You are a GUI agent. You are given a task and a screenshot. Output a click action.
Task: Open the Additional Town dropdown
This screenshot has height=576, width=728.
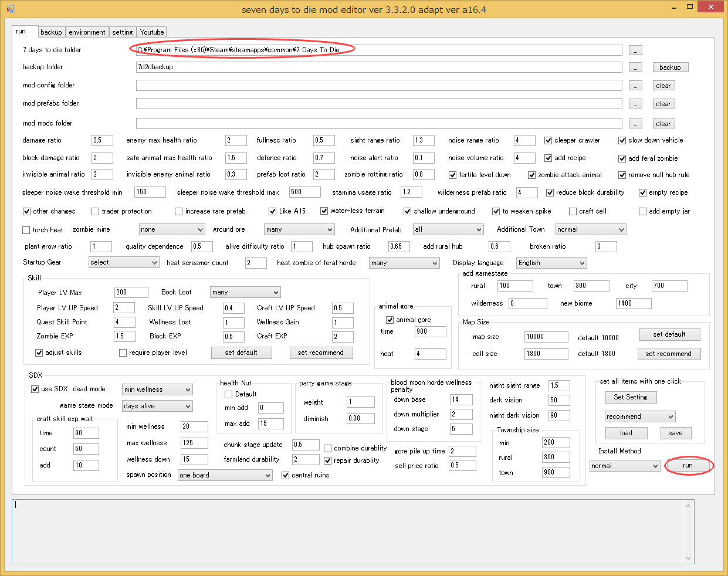[591, 229]
